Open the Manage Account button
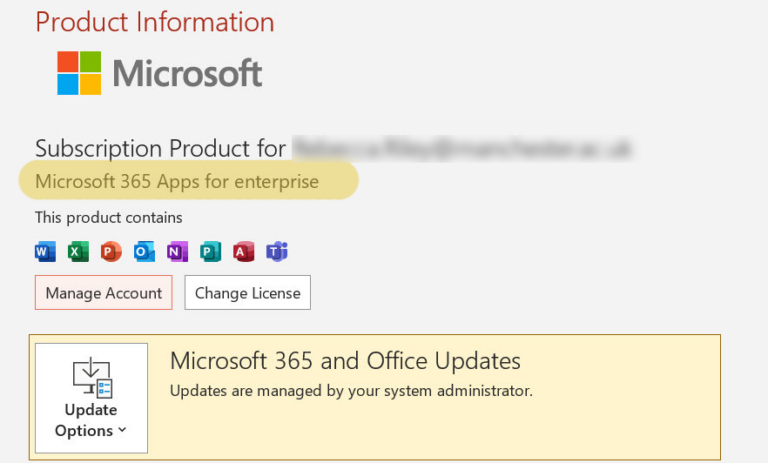Image resolution: width=768 pixels, height=463 pixels. [x=104, y=293]
